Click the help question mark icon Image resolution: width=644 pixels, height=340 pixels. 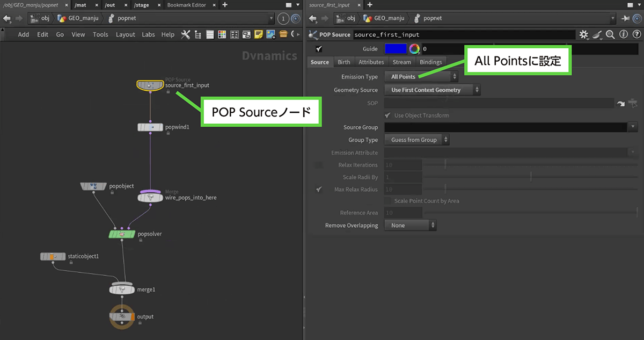click(635, 34)
